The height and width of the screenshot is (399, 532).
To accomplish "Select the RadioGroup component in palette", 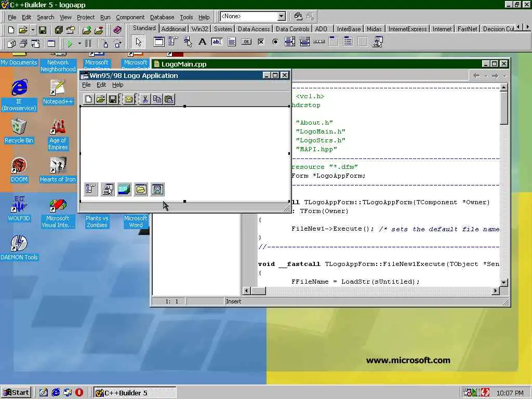I will pyautogui.click(x=349, y=42).
